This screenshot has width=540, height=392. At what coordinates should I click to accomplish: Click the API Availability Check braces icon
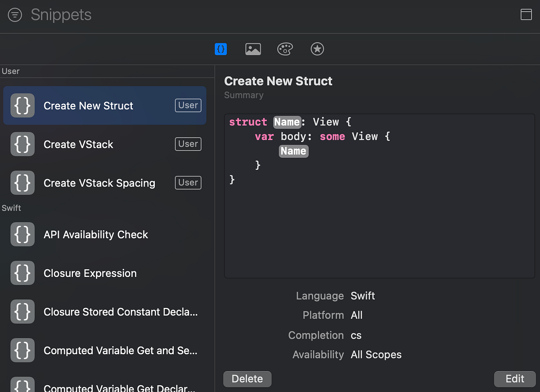click(x=22, y=234)
